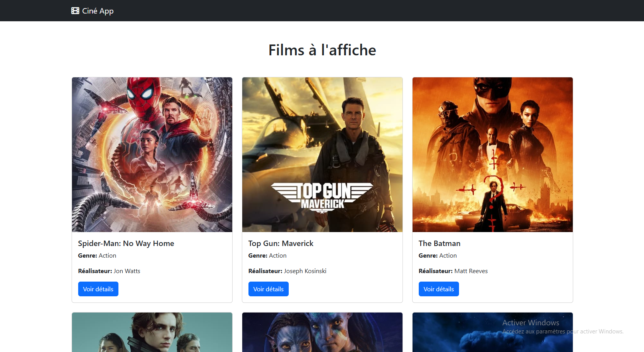Click Voir détails for Top Gun: Maverick
This screenshot has width=644, height=352.
[x=269, y=289]
